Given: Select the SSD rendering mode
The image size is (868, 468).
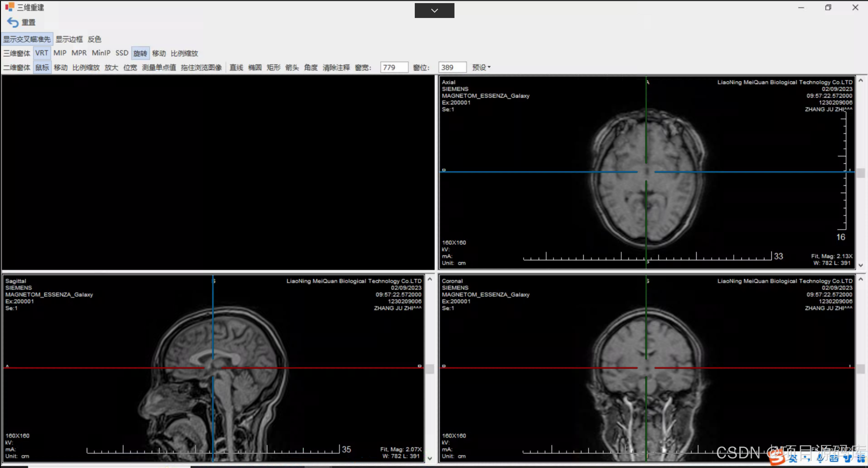Looking at the screenshot, I should [121, 53].
